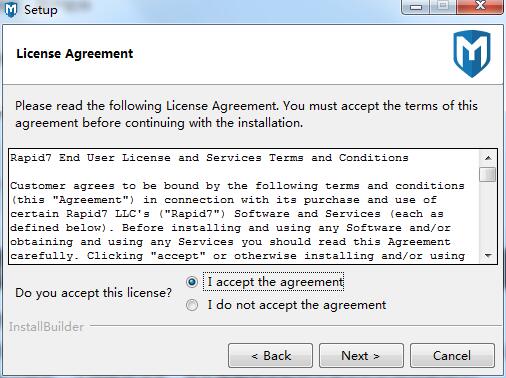Click the license text scroll down arrow

click(x=488, y=256)
